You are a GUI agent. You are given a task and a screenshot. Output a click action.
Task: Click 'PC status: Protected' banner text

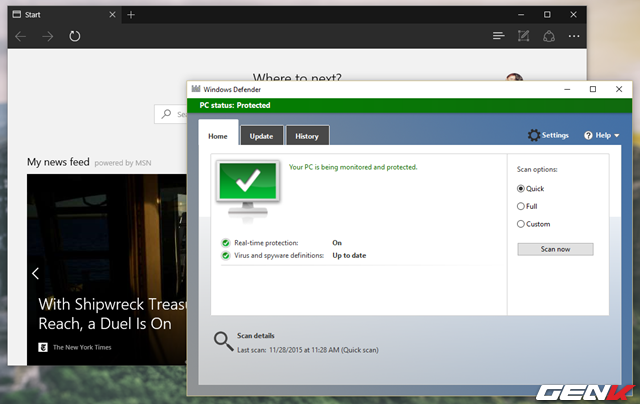pyautogui.click(x=235, y=105)
